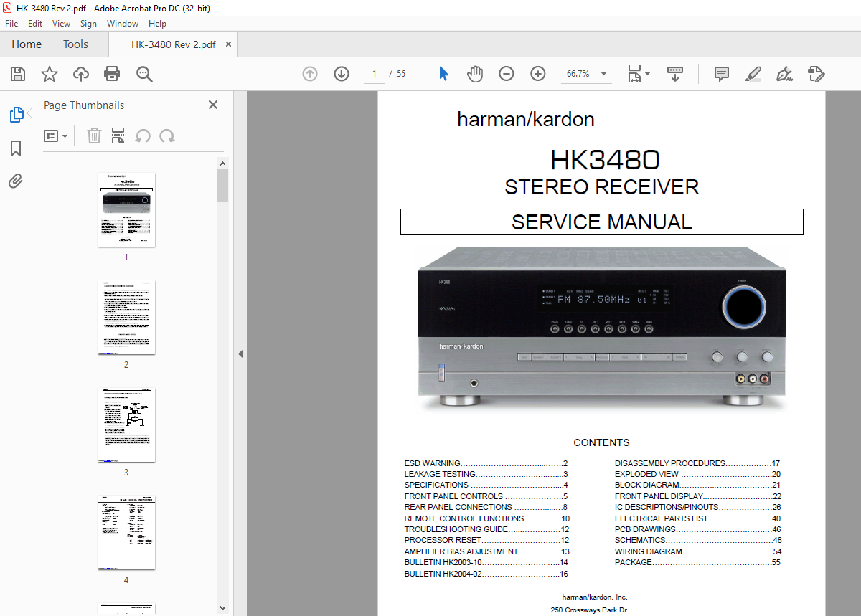Click the PCB DRAWINGS contents entry
Viewport: 861px width, 616px height.
pyautogui.click(x=697, y=529)
